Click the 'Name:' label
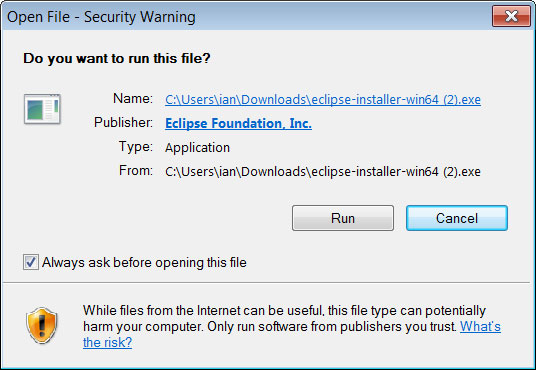 pyautogui.click(x=133, y=98)
